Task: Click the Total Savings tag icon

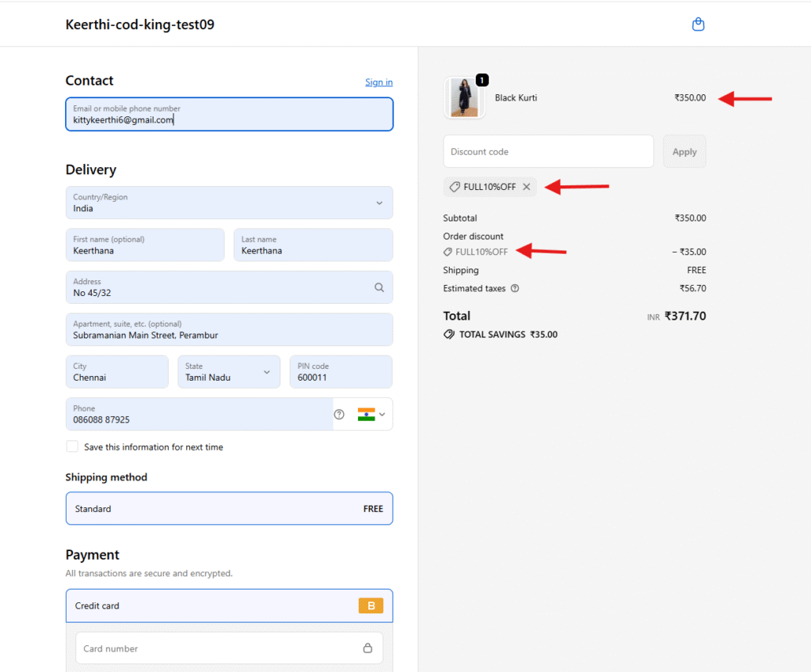Action: [x=449, y=335]
